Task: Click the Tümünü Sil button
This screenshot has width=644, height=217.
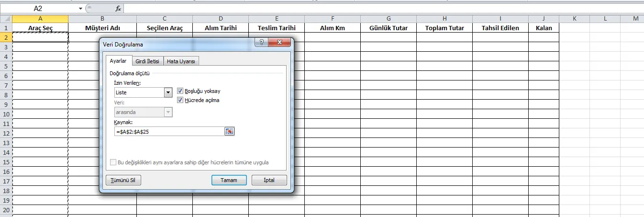Action: (x=123, y=180)
